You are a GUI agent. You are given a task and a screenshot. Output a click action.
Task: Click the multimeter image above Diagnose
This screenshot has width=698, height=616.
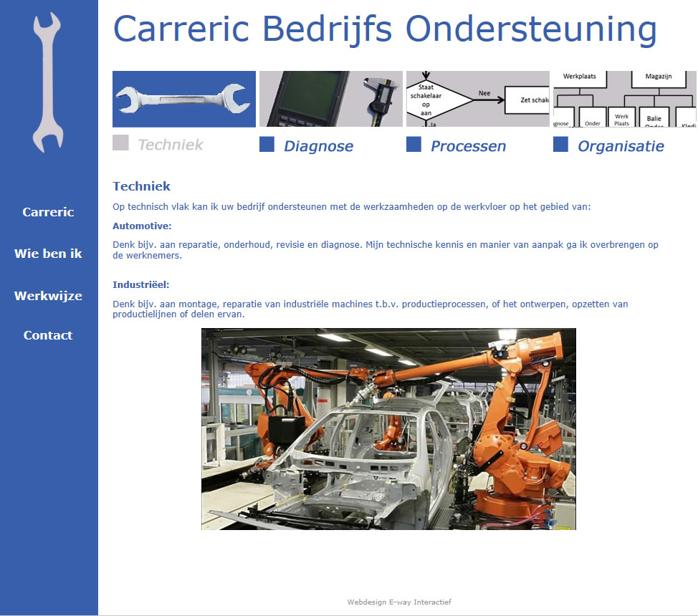(330, 99)
